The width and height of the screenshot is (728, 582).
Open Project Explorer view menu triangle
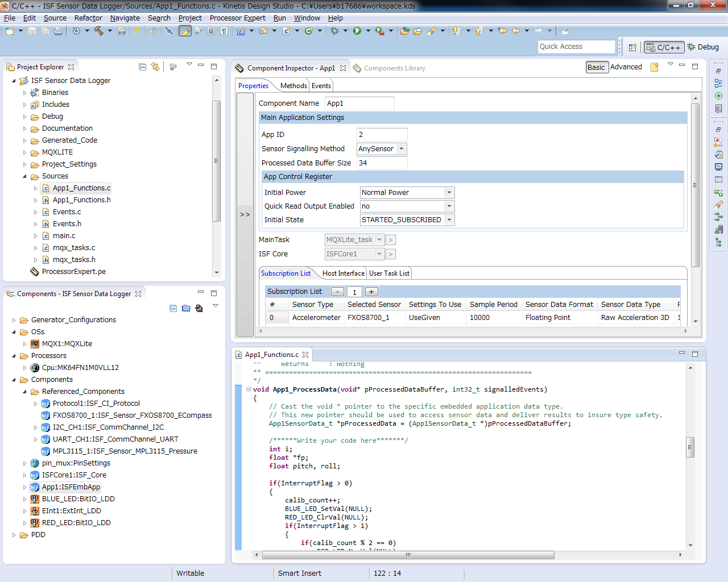189,64
